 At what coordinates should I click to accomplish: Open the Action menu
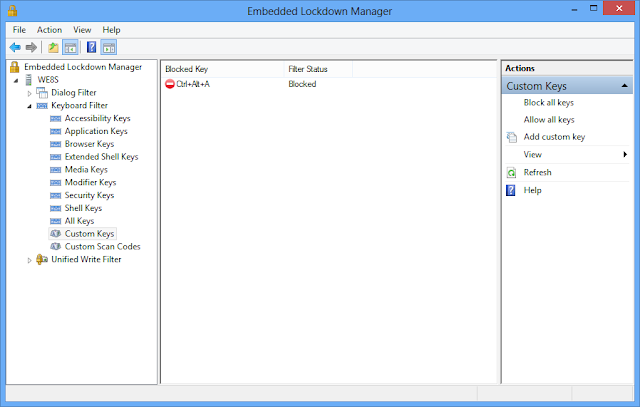(x=49, y=30)
